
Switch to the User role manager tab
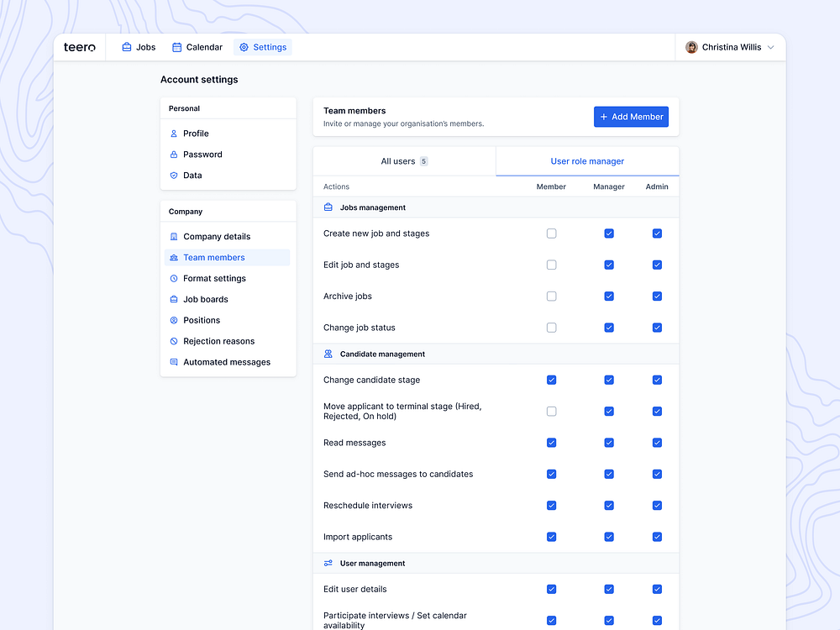588,161
